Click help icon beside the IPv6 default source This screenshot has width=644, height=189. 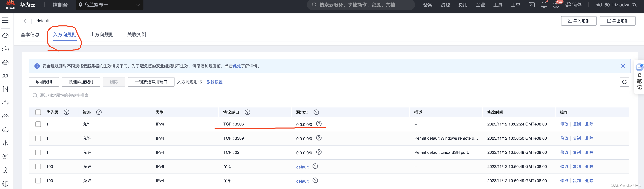click(315, 166)
